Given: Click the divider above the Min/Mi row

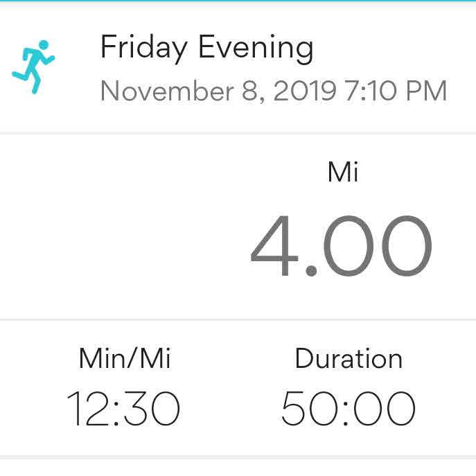Looking at the screenshot, I should (x=238, y=319).
